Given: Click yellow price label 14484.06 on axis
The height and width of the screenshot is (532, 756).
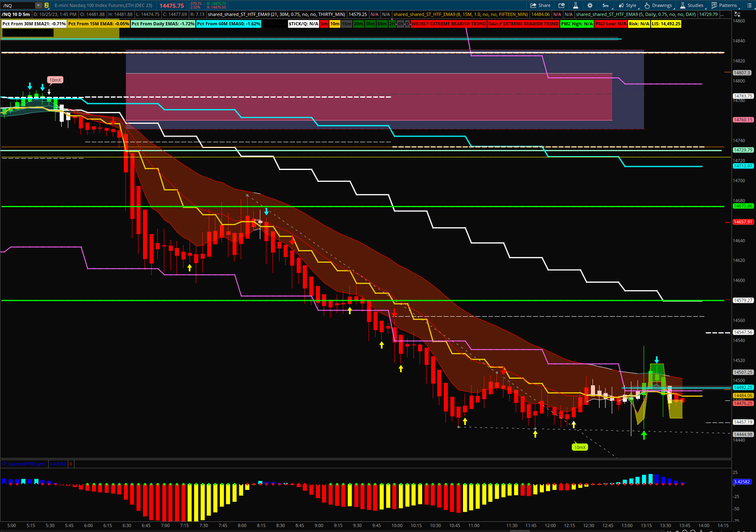Looking at the screenshot, I should point(743,395).
